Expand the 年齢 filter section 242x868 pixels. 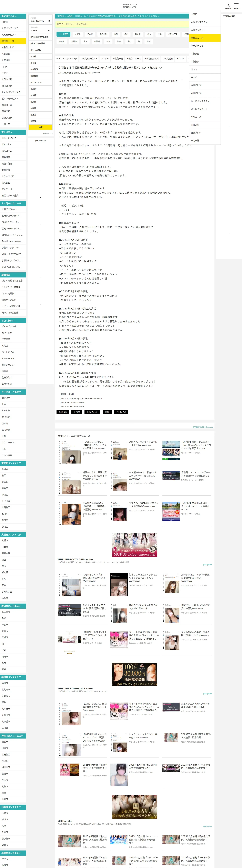40,57
